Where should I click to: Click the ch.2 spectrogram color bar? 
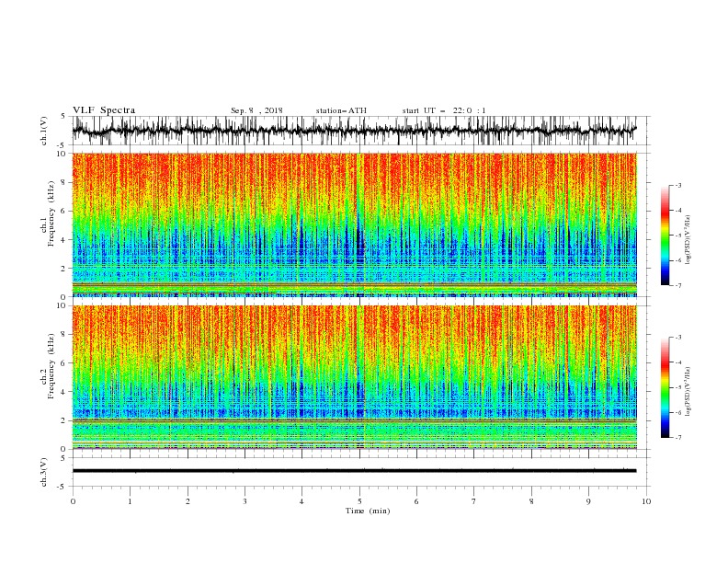(665, 387)
